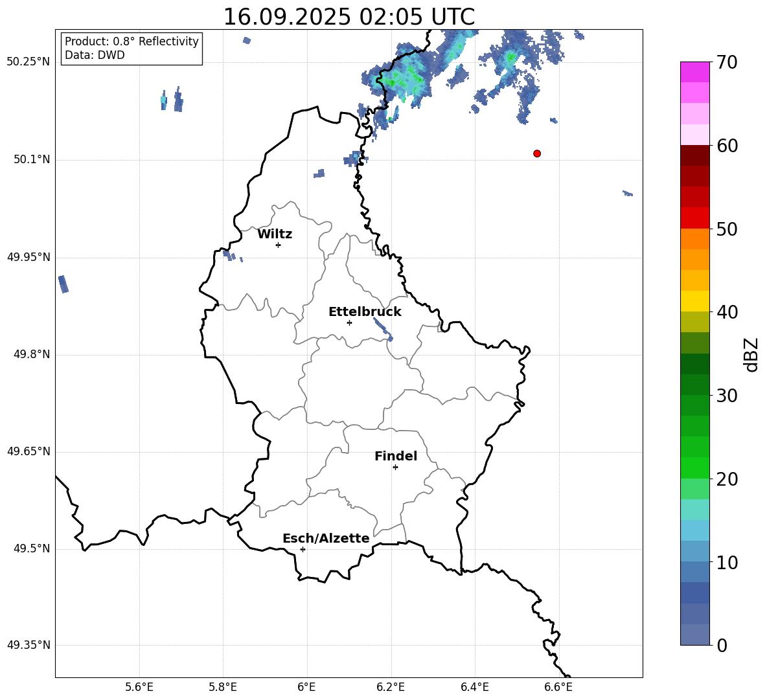767x700 pixels.
Task: Click the 49.8°N latitude label
Action: pos(32,354)
